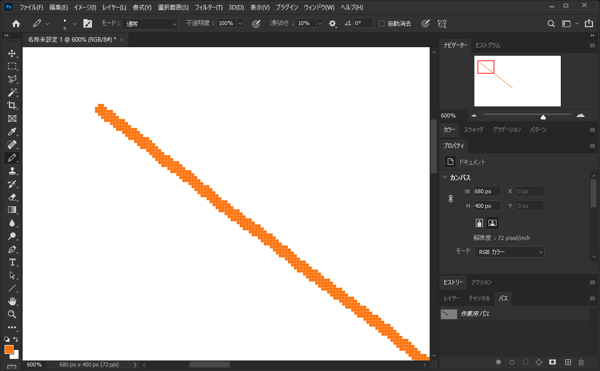Select the Polygonal Lasso tool
The height and width of the screenshot is (371, 600).
[12, 79]
